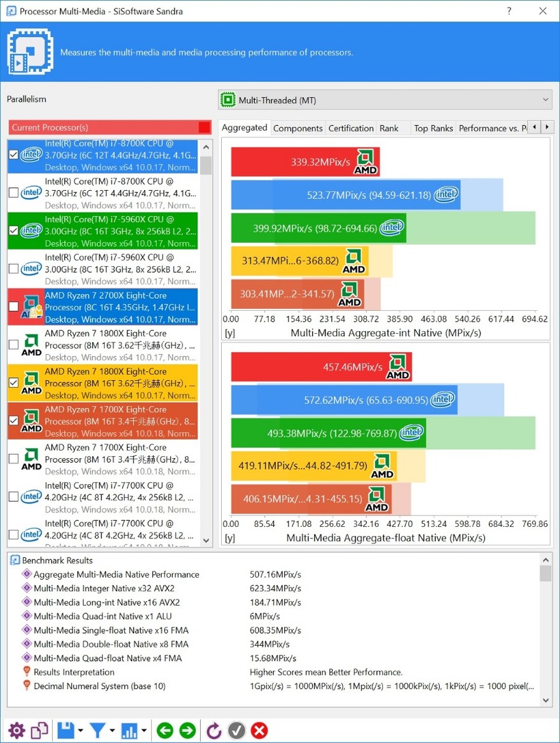The width and height of the screenshot is (560, 743).
Task: Click the diamond icon beside Aggregate Multi-Media Native Performance
Action: tap(27, 575)
